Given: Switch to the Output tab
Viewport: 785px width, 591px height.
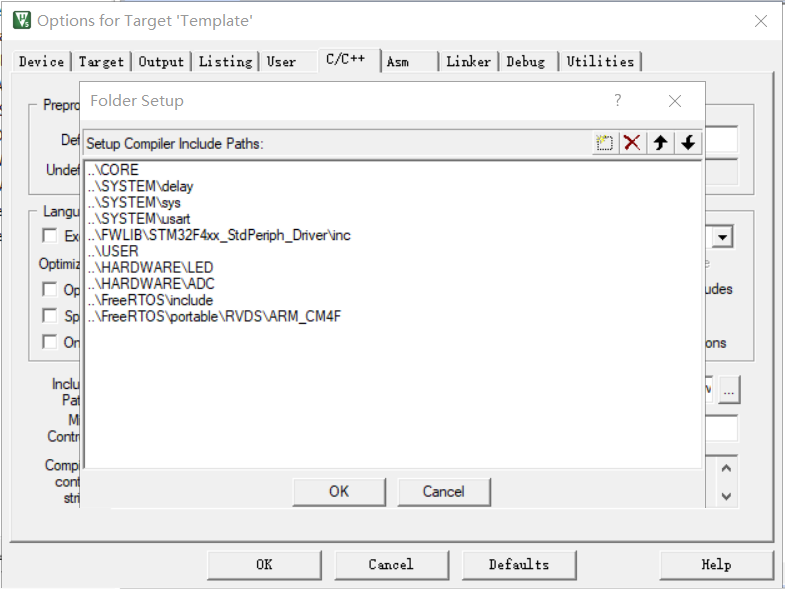Looking at the screenshot, I should [x=161, y=62].
